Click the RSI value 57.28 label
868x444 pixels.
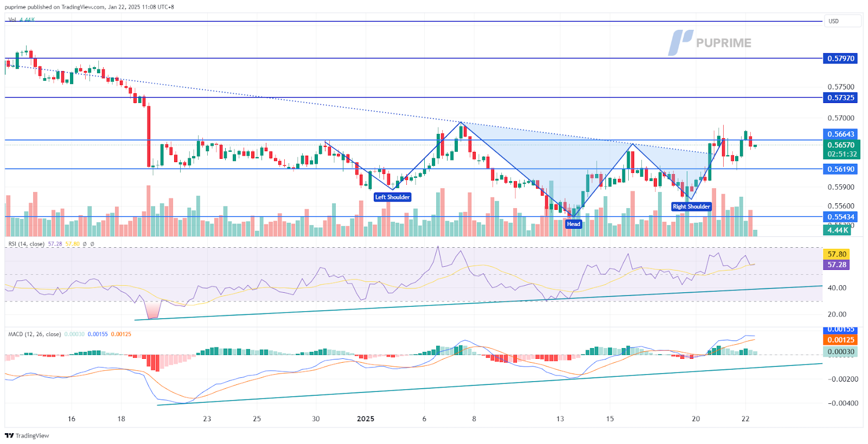point(836,265)
